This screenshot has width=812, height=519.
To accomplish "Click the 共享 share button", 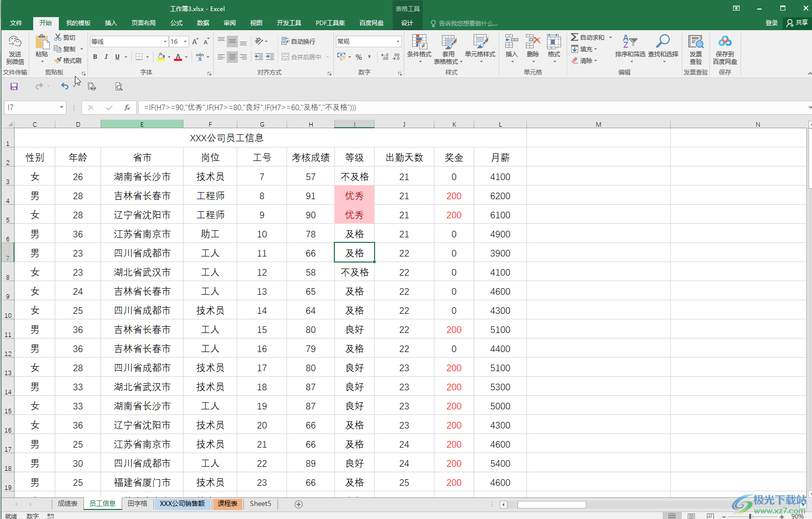I will (797, 23).
